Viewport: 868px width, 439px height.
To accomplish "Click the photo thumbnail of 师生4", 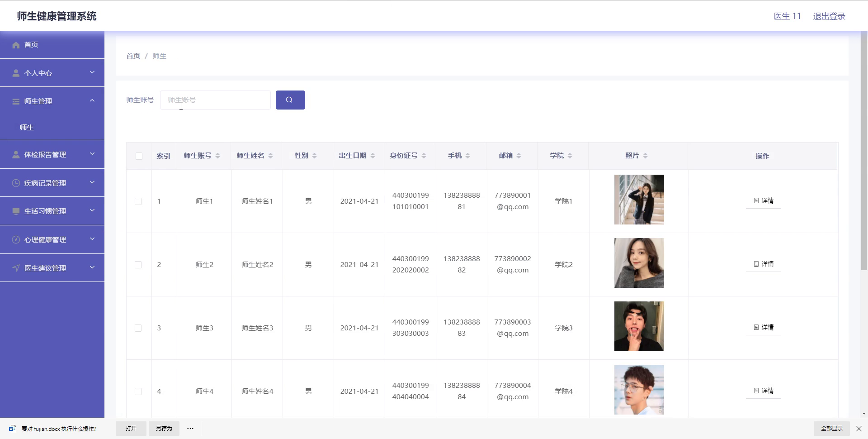I will pyautogui.click(x=639, y=390).
